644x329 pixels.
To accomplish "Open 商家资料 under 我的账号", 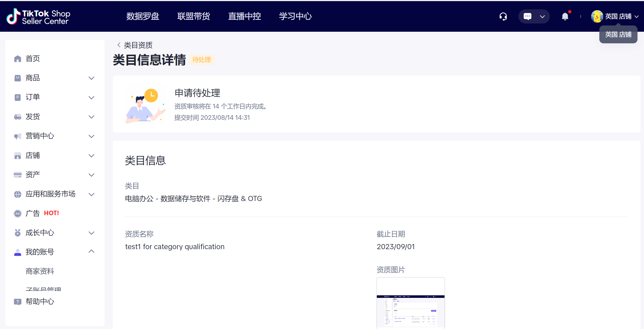I will (40, 271).
